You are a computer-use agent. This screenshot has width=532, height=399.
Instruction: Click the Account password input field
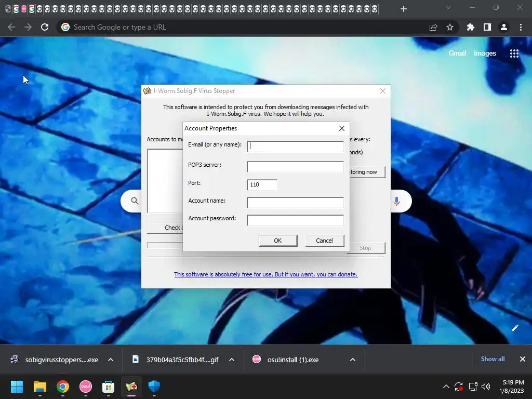[295, 220]
